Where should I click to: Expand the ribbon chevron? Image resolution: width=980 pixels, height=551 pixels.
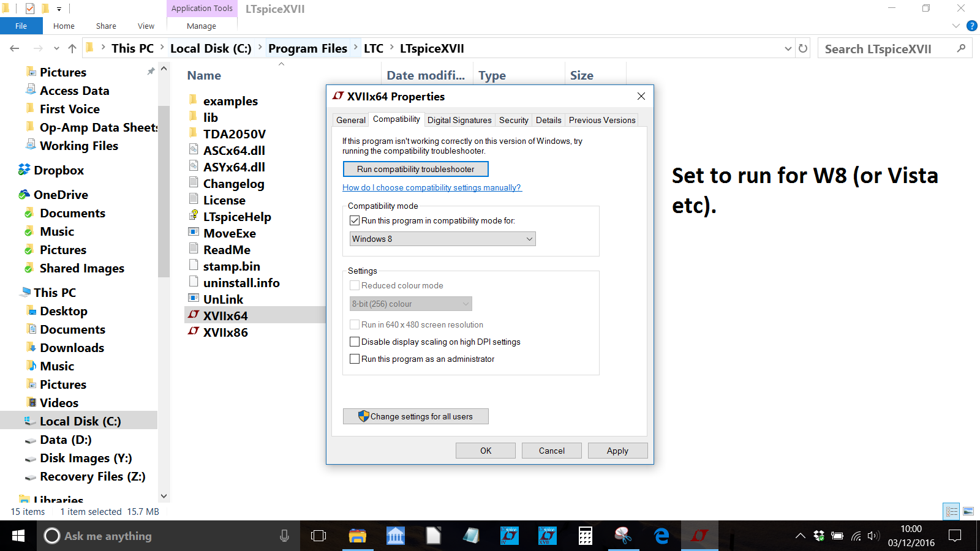coord(956,26)
